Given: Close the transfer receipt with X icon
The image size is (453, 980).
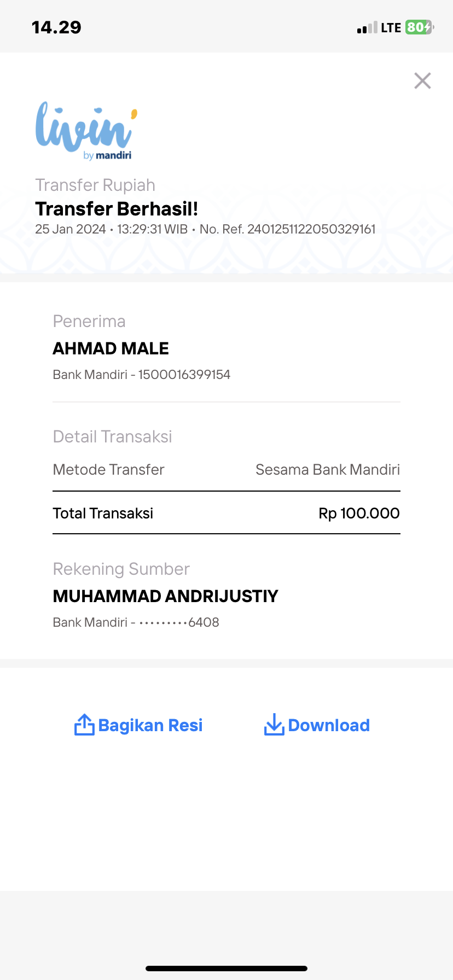Looking at the screenshot, I should 422,81.
